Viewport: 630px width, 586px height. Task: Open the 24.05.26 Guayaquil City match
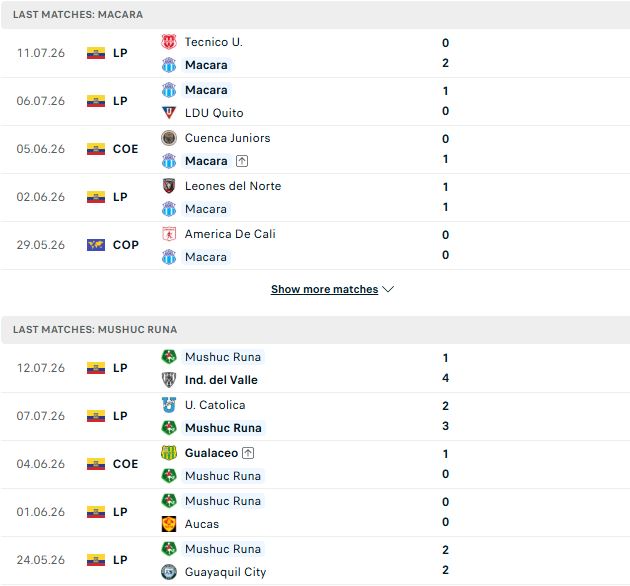pos(315,561)
